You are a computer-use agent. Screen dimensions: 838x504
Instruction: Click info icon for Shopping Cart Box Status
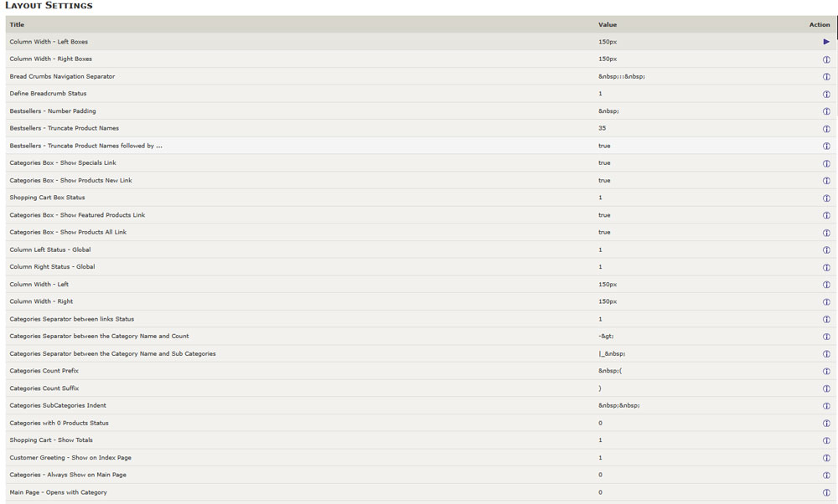pyautogui.click(x=826, y=198)
